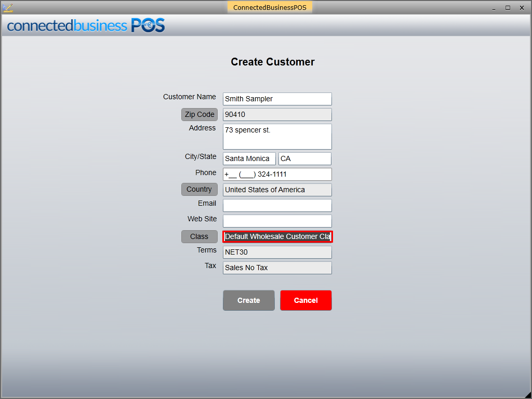Click the Create button
The height and width of the screenshot is (399, 532).
[249, 300]
